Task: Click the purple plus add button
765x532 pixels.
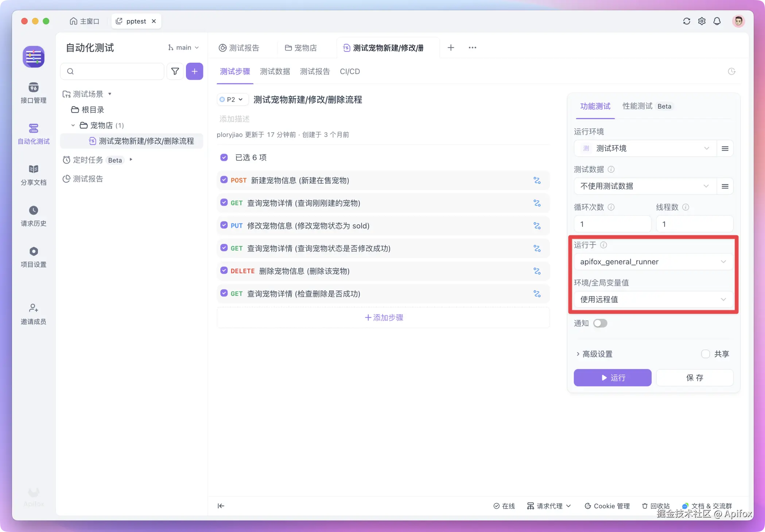Action: coord(194,71)
